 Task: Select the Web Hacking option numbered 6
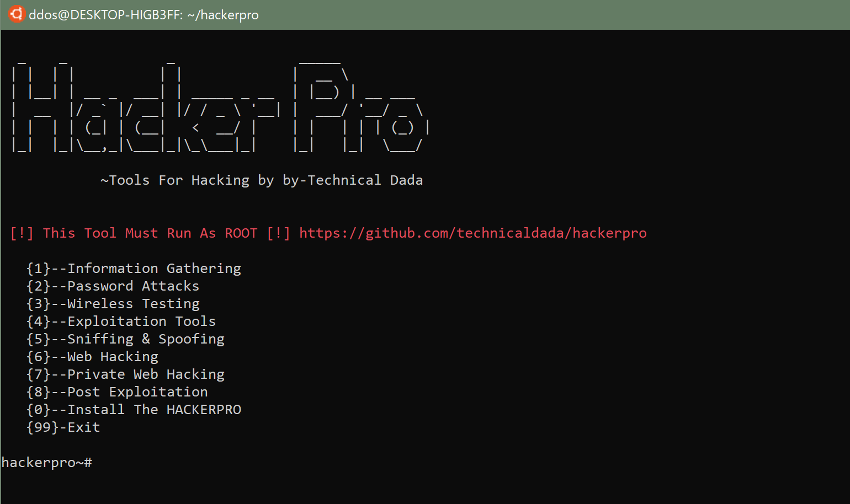pos(92,357)
